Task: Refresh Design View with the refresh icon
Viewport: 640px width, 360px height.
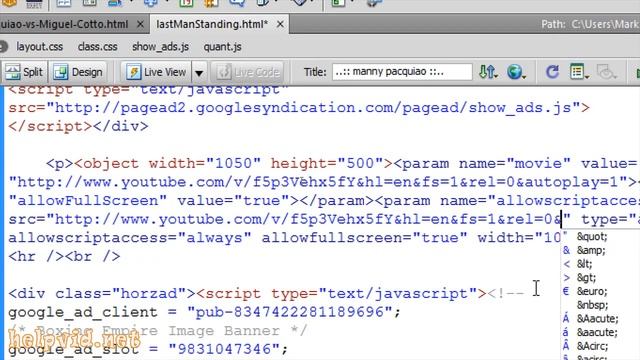Action: [552, 72]
